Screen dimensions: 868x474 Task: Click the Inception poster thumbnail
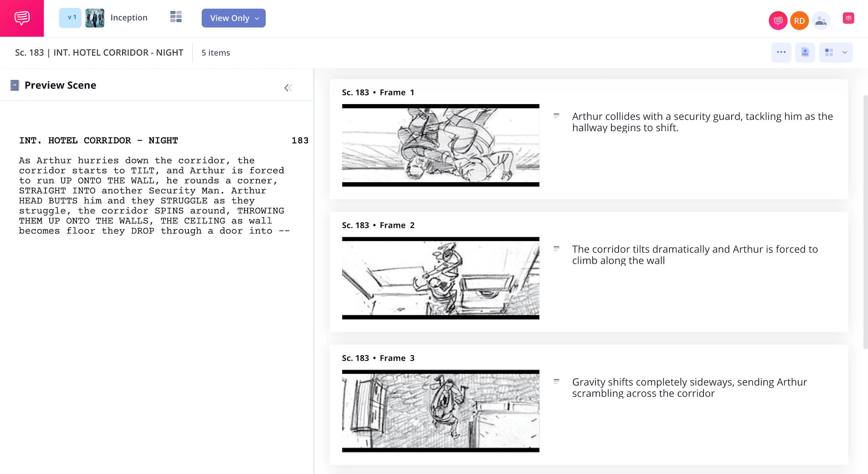(95, 18)
